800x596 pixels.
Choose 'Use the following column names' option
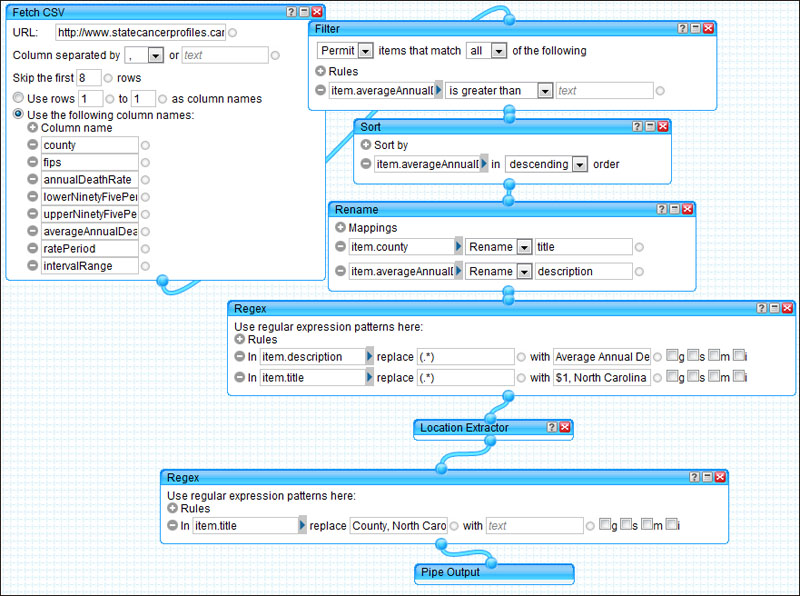pos(18,115)
